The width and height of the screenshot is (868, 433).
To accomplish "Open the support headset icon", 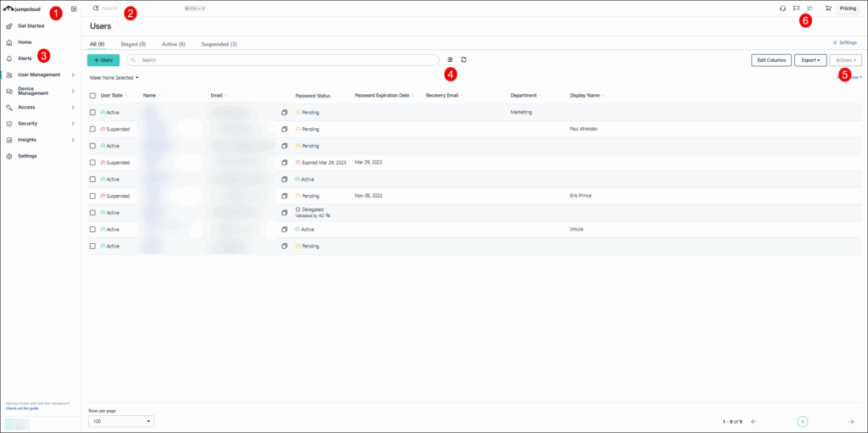I will (782, 8).
